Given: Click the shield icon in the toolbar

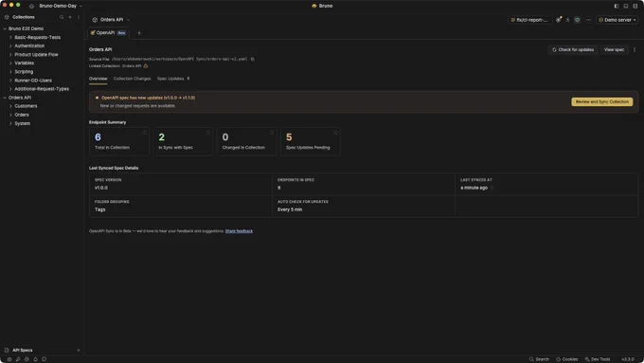Looking at the screenshot, I should [577, 20].
